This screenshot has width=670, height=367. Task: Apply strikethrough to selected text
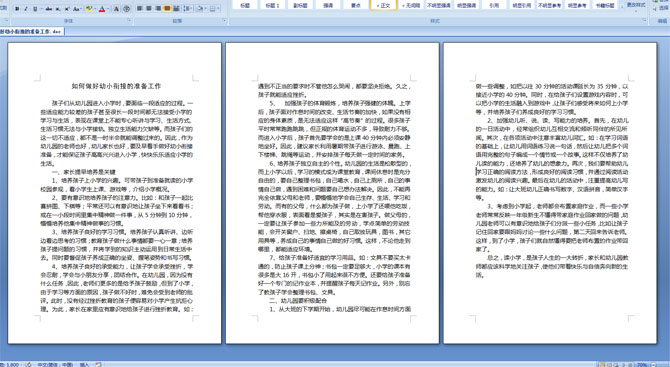click(x=49, y=9)
